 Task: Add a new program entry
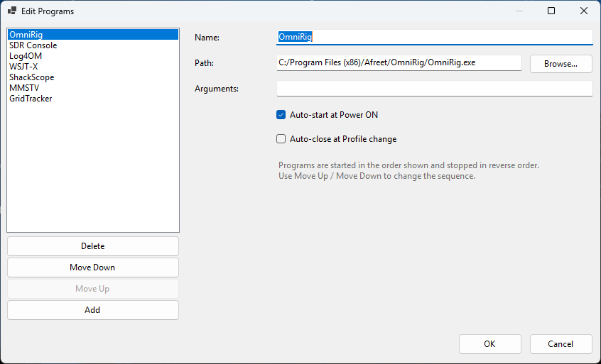click(x=93, y=310)
